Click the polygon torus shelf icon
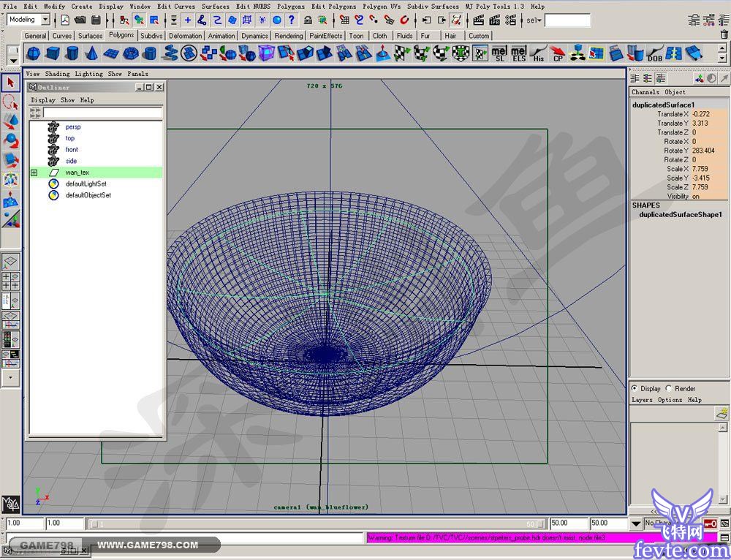Viewport: 731px width, 560px height. tap(130, 53)
